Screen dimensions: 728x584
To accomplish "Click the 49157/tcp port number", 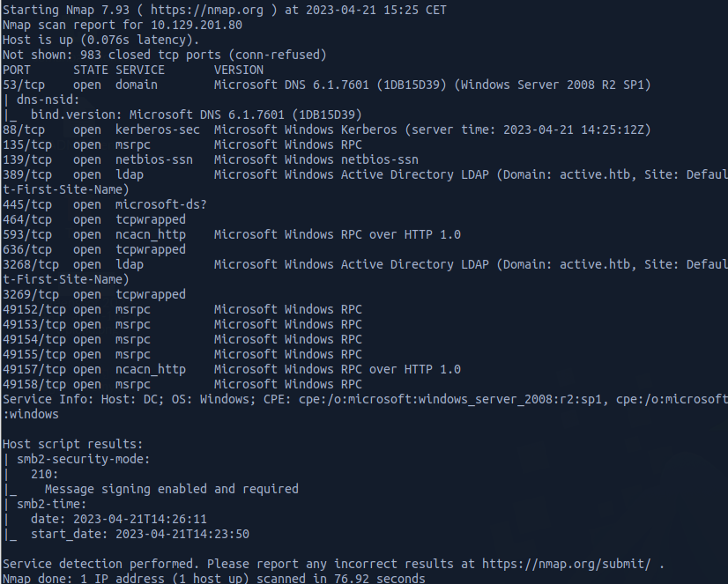I will 34,369.
